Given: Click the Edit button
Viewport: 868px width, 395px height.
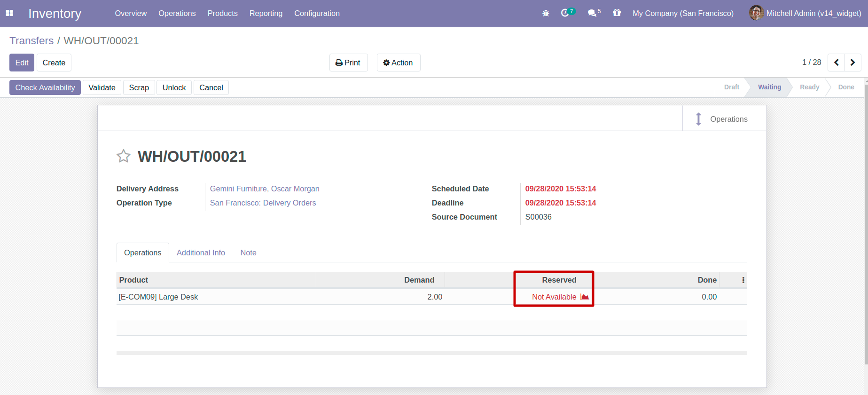Looking at the screenshot, I should click(22, 63).
